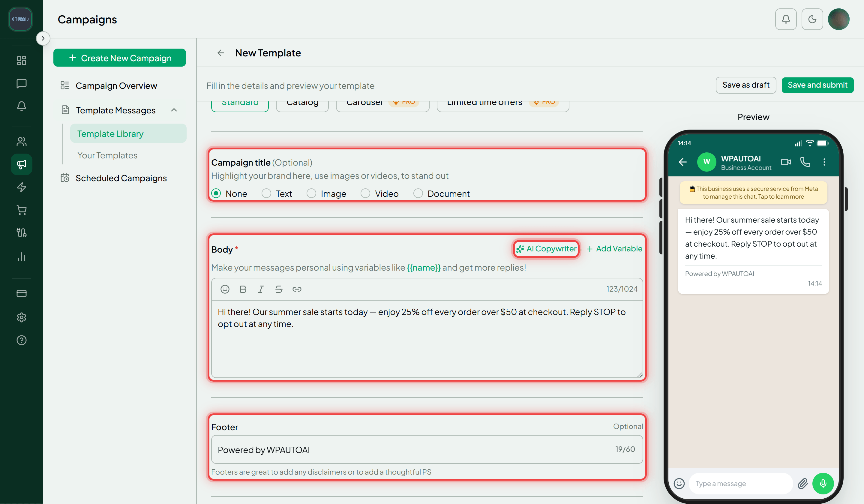
Task: Open Campaign Overview
Action: click(116, 85)
